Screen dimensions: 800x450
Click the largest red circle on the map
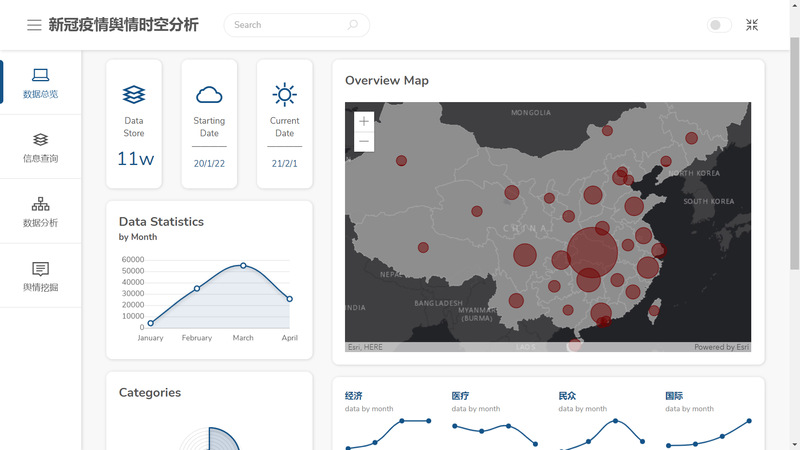pos(592,253)
